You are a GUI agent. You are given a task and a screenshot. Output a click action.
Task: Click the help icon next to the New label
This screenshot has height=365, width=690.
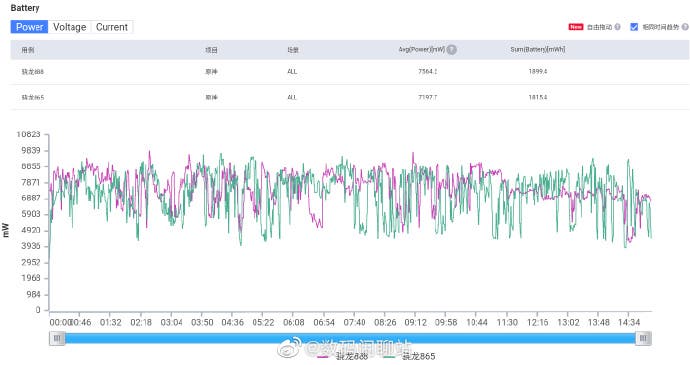click(x=617, y=27)
